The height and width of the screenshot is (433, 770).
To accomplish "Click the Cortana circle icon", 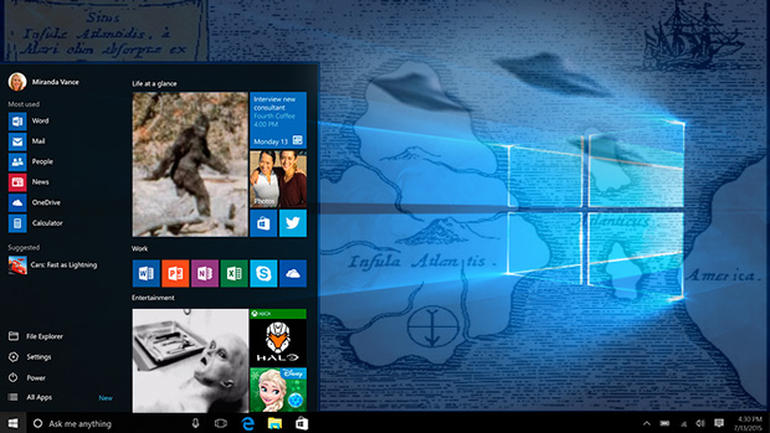I will 38,423.
